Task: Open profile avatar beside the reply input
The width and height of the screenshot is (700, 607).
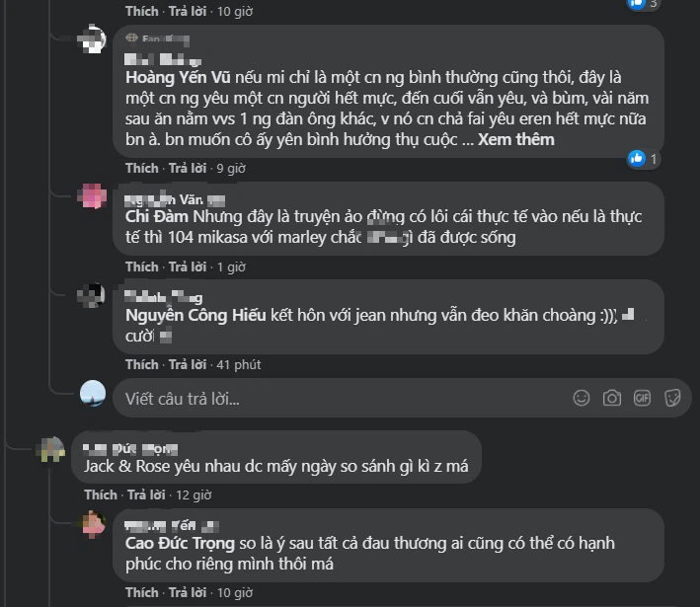Action: [93, 394]
